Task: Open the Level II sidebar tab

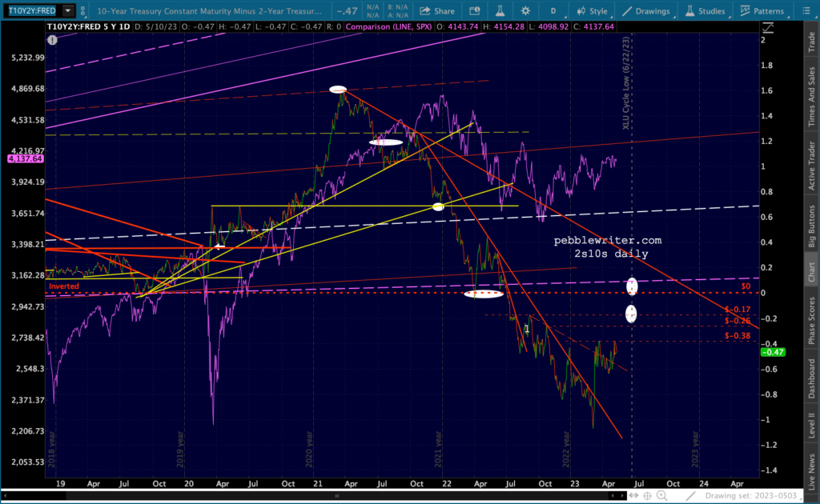Action: (812, 425)
